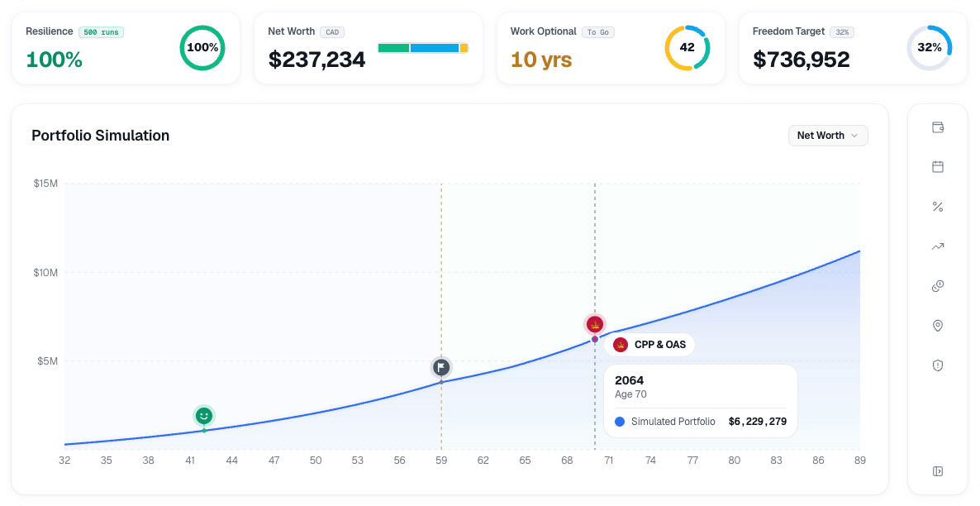Click the $237,234 net worth value
This screenshot has height=506, width=980.
316,60
